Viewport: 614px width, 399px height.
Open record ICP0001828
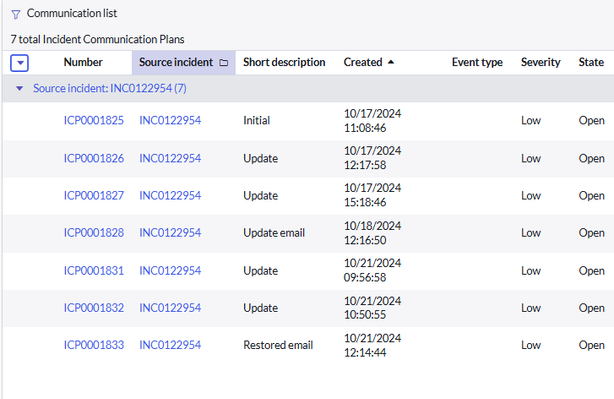point(94,233)
